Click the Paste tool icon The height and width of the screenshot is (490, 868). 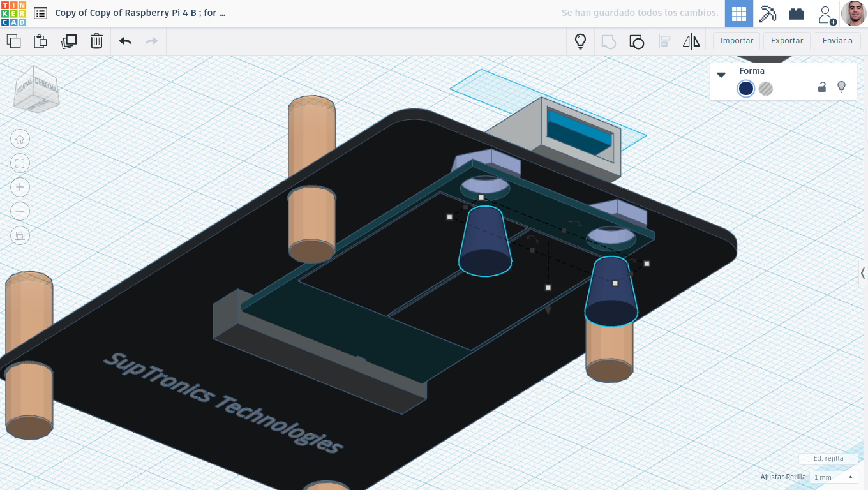(40, 41)
